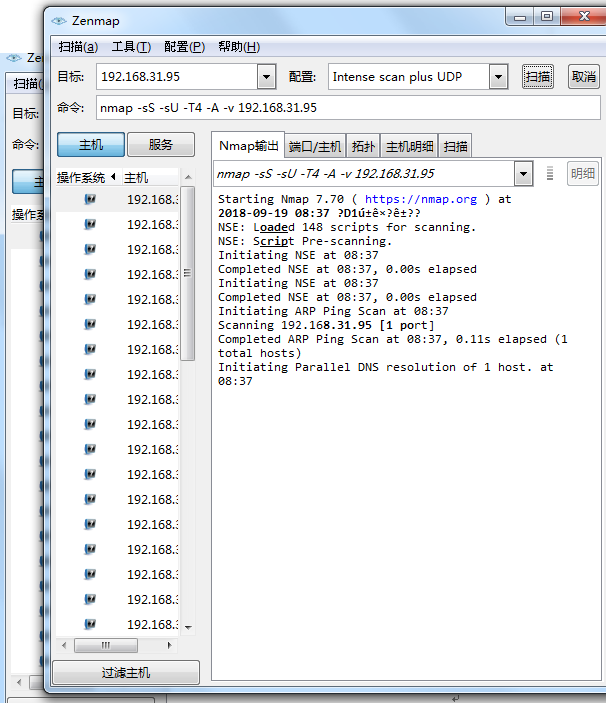
Task: Start scanning with the 扫描 button
Action: point(537,77)
